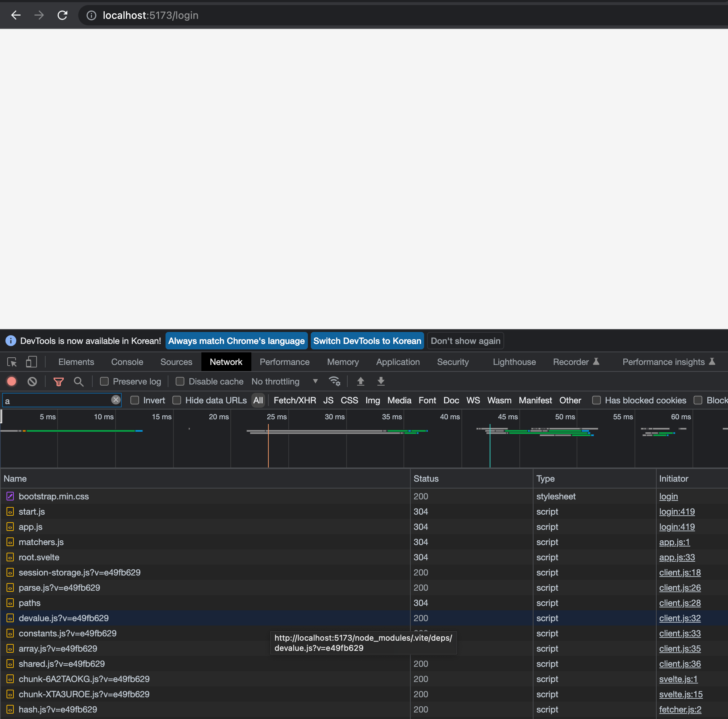Open network search magnifier
The width and height of the screenshot is (728, 719).
[78, 382]
